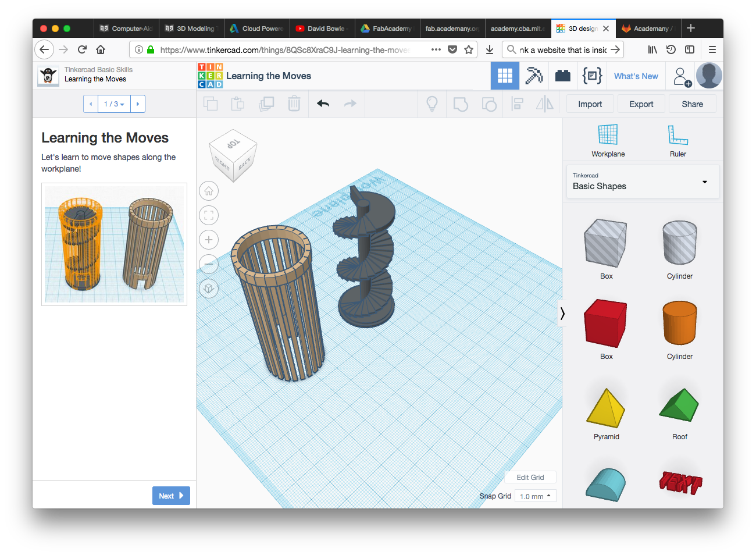
Task: Open the Bricks mode
Action: [x=563, y=76]
